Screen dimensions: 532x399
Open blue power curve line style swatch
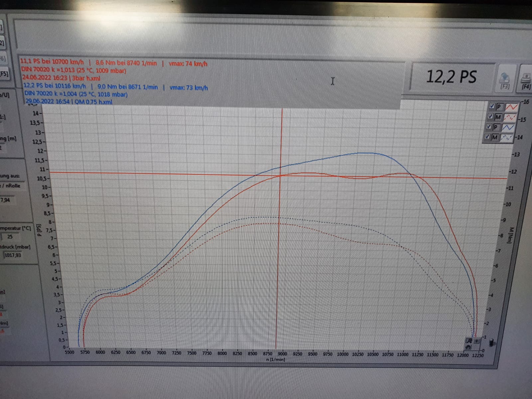pos(508,127)
